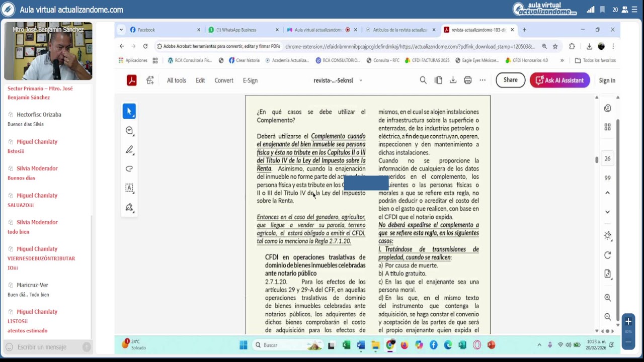Edit current page number 26 field
Screen dimensions: 644x362
[607, 158]
